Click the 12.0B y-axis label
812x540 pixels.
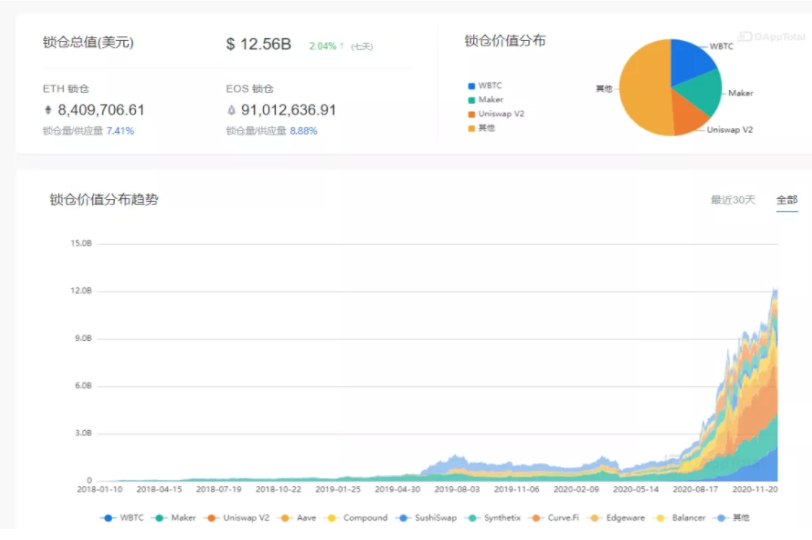(81, 291)
